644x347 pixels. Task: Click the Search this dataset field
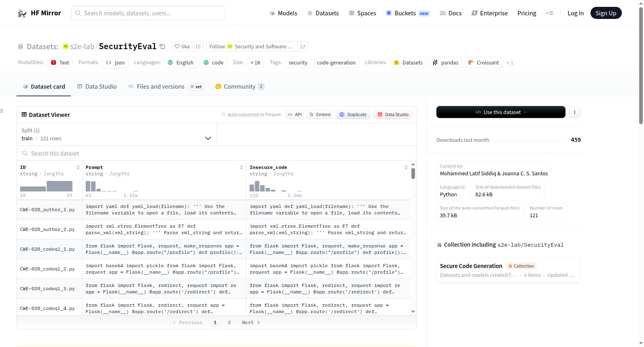[x=217, y=153]
